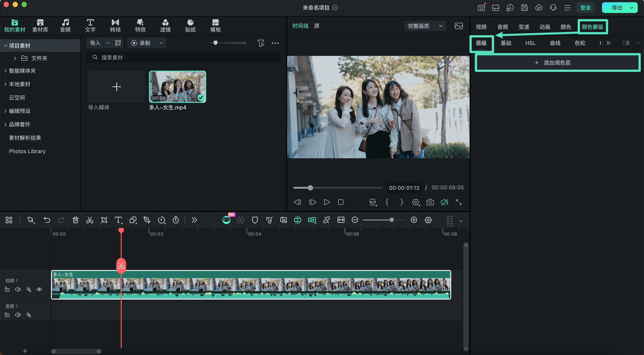
Task: Click the cloud upload icon in title bar
Action: point(539,8)
